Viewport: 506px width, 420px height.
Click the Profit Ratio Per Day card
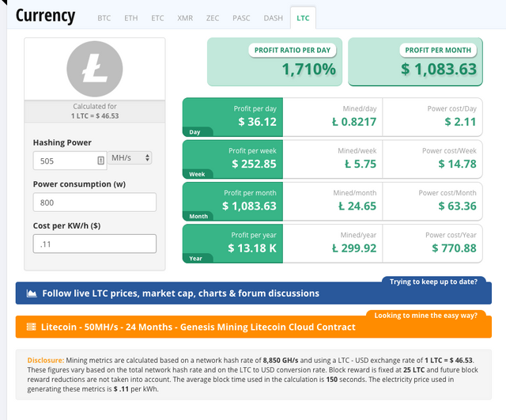274,62
